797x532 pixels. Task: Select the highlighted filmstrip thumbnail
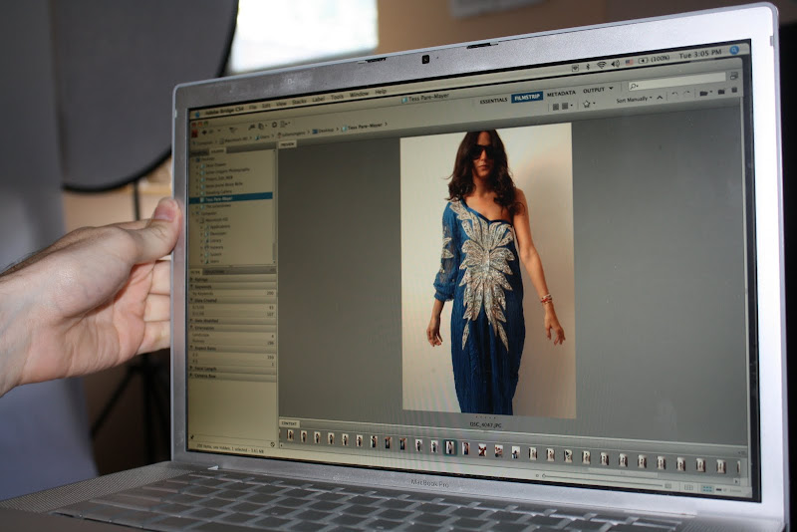click(x=450, y=447)
